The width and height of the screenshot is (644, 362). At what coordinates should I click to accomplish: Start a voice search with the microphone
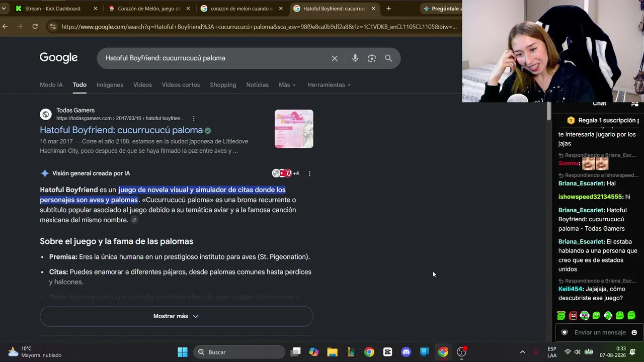coord(355,58)
